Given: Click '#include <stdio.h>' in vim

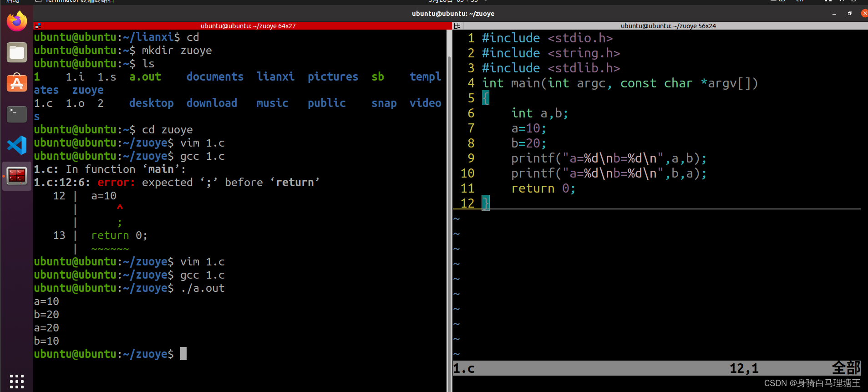Looking at the screenshot, I should 547,38.
